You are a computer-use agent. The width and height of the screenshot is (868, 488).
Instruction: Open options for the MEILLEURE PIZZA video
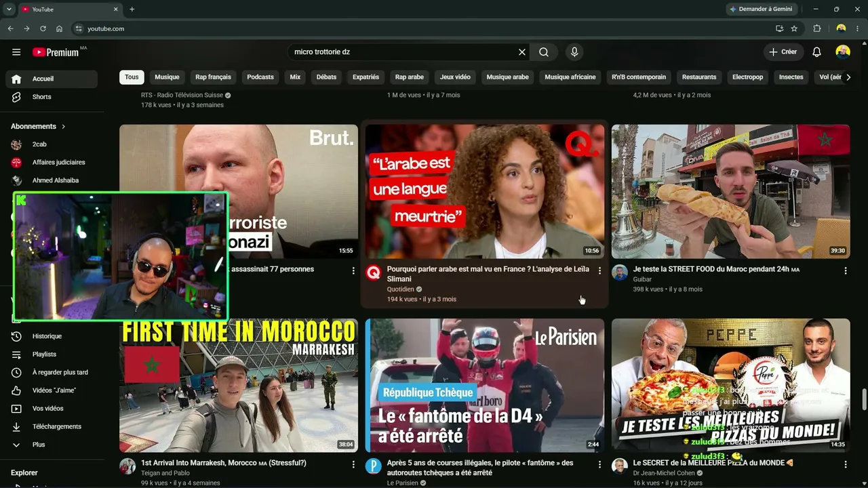[x=846, y=464]
